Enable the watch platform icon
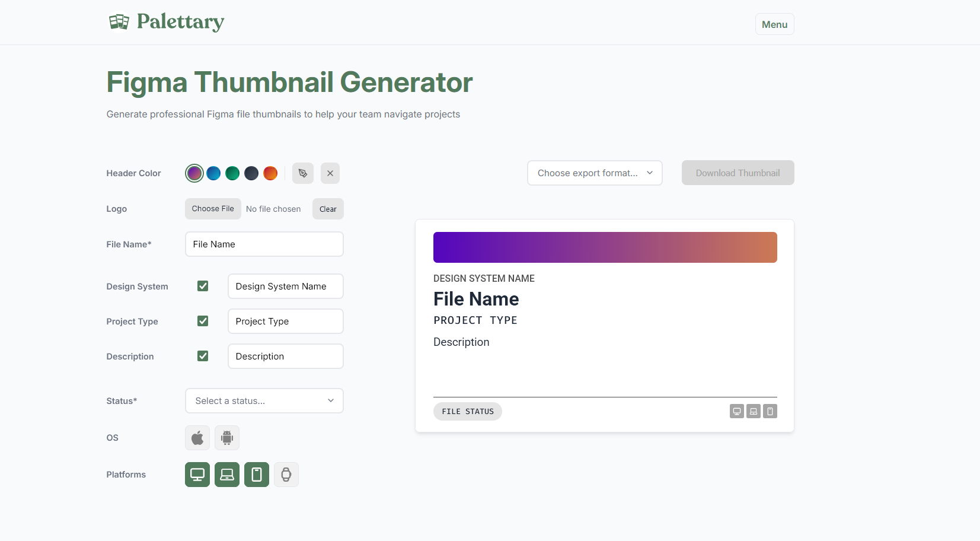 [x=286, y=474]
